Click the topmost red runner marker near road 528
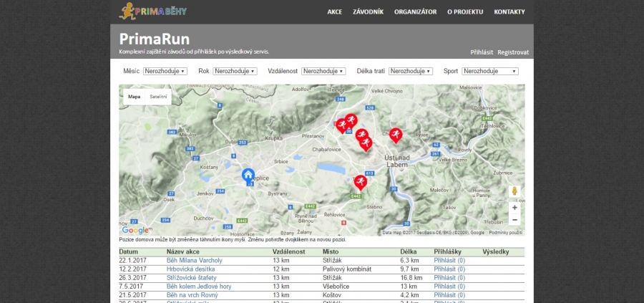This screenshot has width=644, height=303. (351, 121)
